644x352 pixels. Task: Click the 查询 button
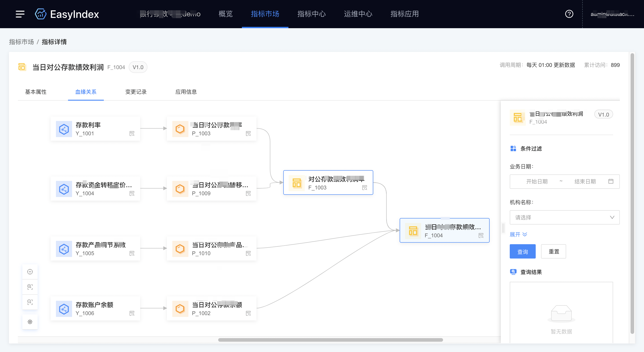pos(522,252)
